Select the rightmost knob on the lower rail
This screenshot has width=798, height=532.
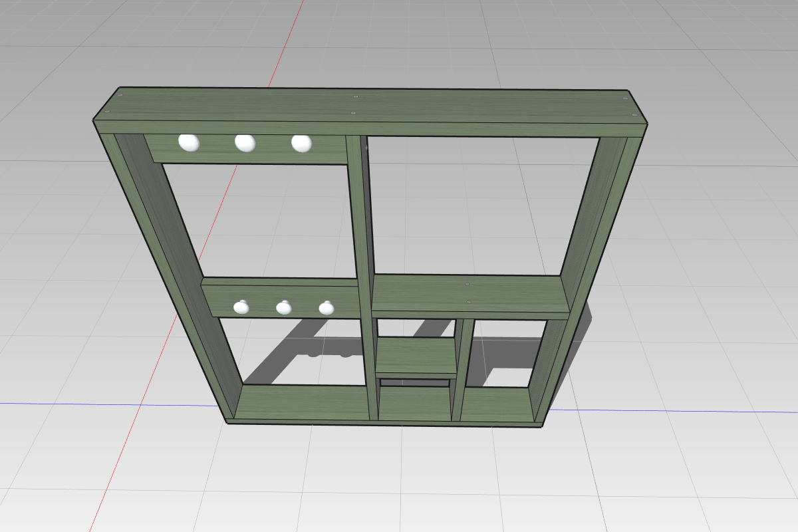point(326,308)
